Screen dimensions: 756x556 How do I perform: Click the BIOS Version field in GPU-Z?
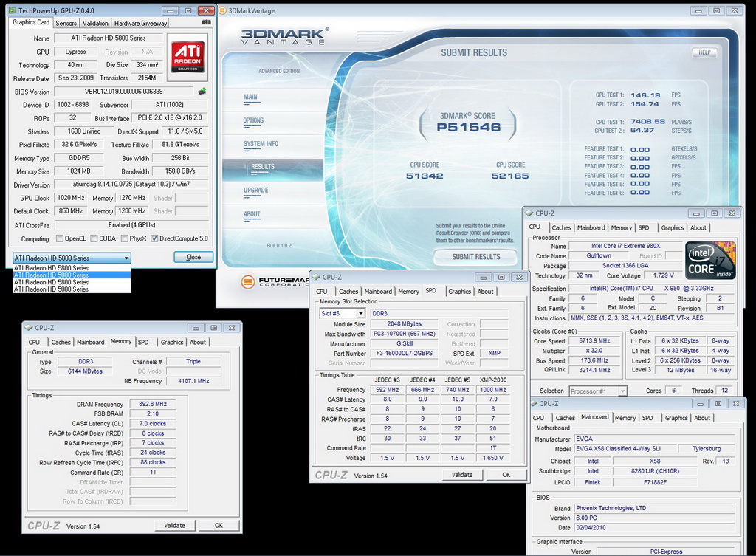click(124, 91)
